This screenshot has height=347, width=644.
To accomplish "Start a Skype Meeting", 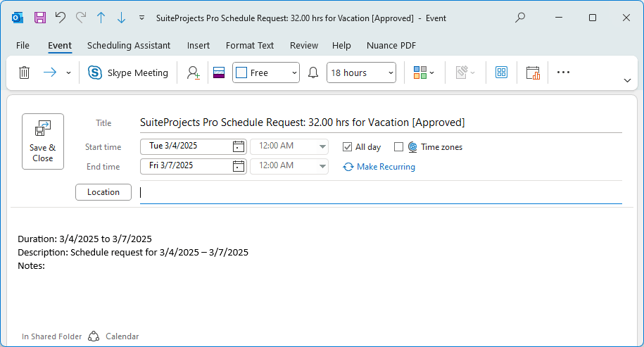I will pyautogui.click(x=128, y=72).
